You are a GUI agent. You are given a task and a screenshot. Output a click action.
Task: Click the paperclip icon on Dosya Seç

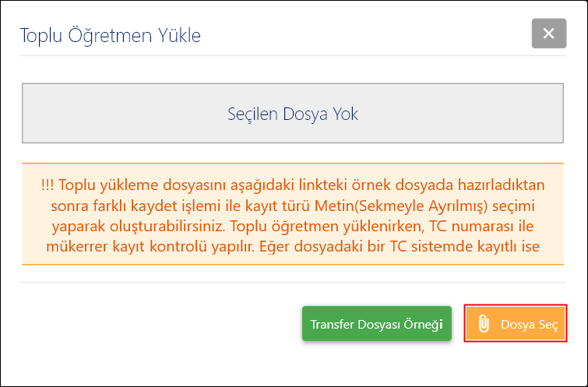483,324
